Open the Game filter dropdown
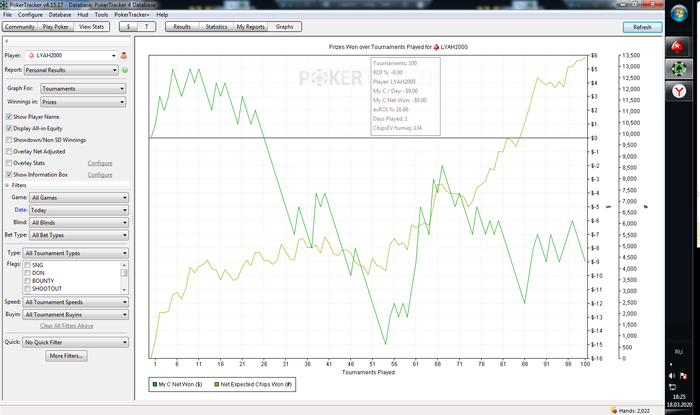Image resolution: width=700 pixels, height=415 pixels. click(x=79, y=198)
